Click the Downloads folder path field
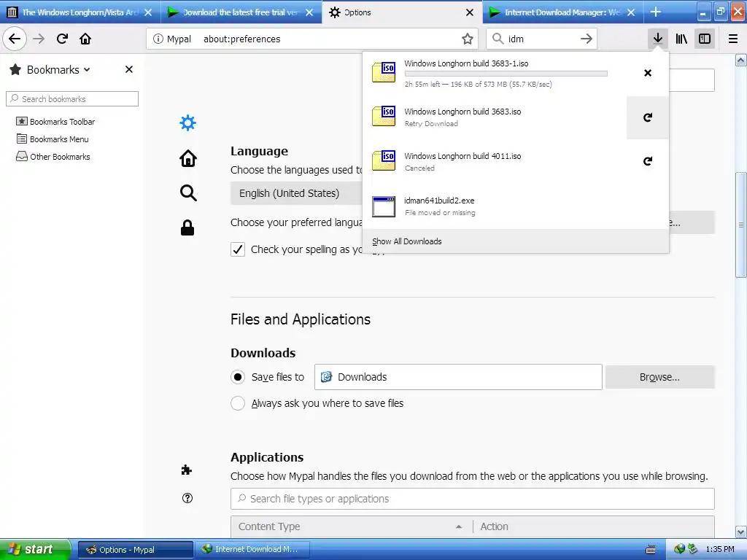Screen dimensions: 747x560 (458, 377)
